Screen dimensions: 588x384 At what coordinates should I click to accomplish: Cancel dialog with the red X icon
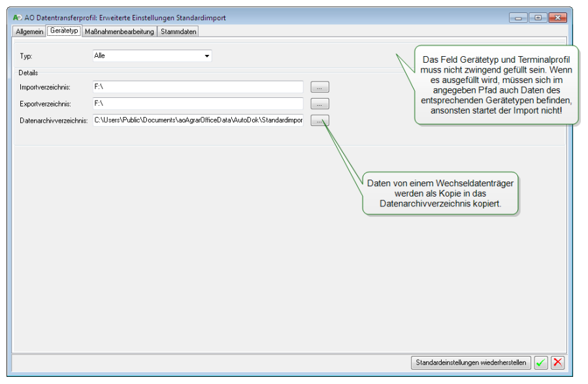point(557,362)
